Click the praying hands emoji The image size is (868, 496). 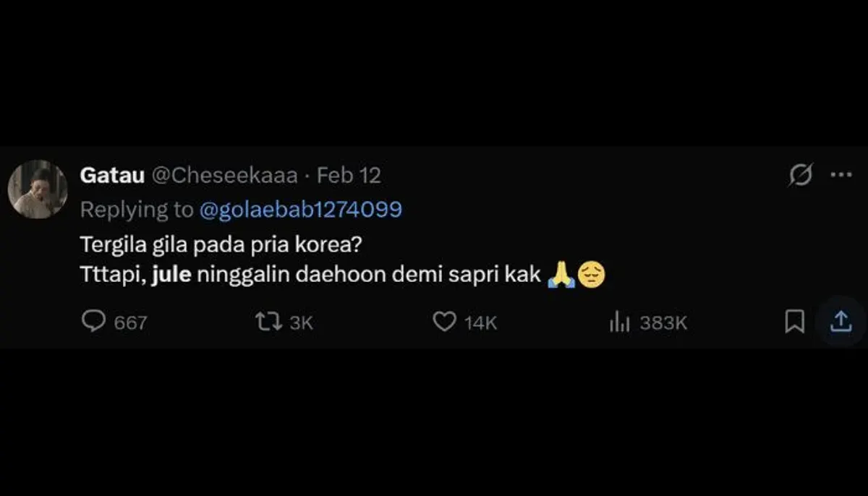[561, 275]
